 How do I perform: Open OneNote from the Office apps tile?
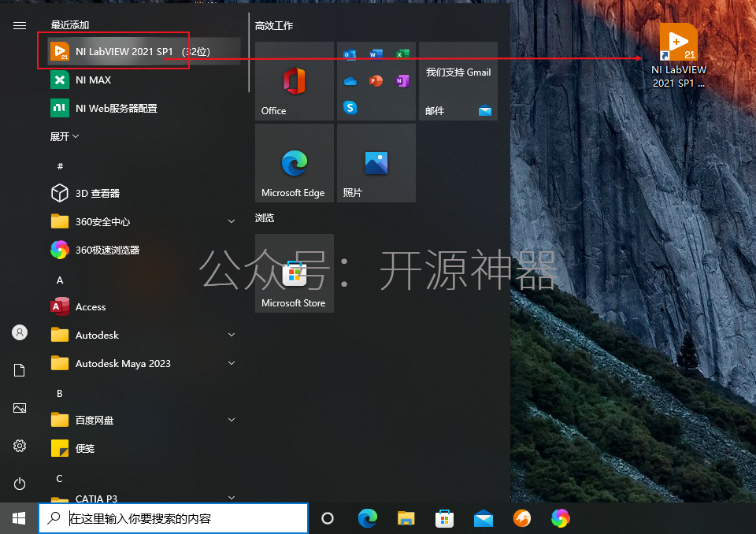coord(402,81)
